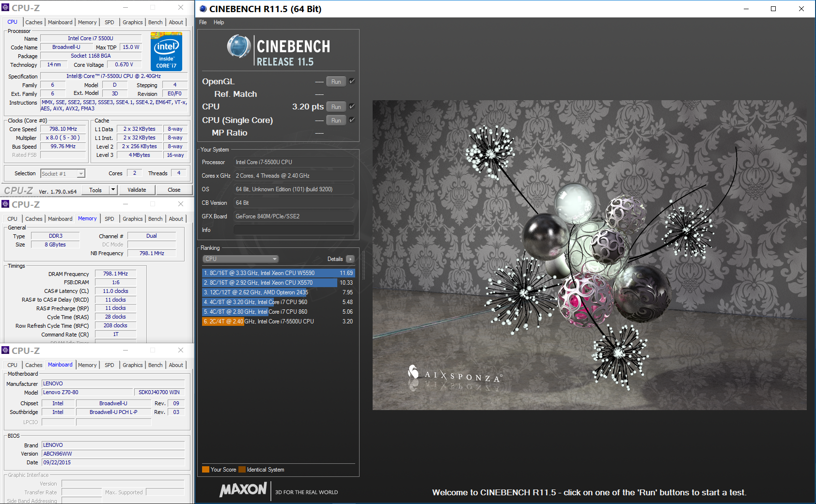Select ranking row Xeon CPU W5590
Viewport: 816px width, 504px height.
point(278,273)
